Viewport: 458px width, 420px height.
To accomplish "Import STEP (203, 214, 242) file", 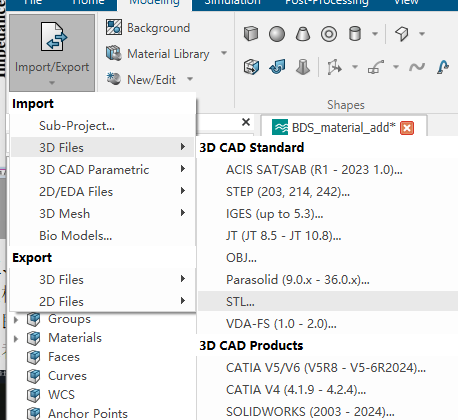I will pyautogui.click(x=328, y=192).
